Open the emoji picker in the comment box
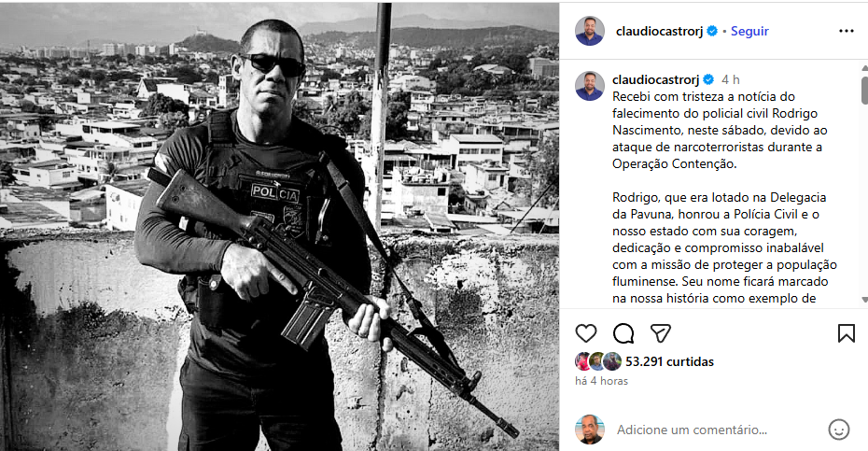 click(x=839, y=430)
